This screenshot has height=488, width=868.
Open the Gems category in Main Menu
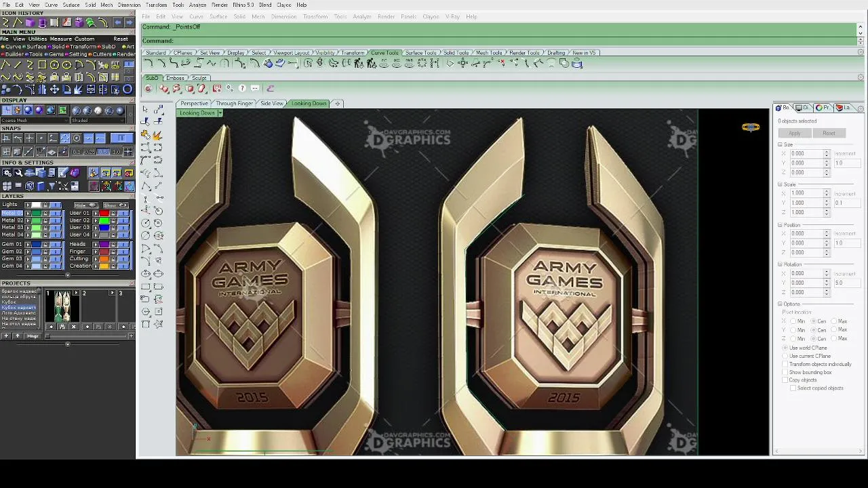click(x=56, y=54)
